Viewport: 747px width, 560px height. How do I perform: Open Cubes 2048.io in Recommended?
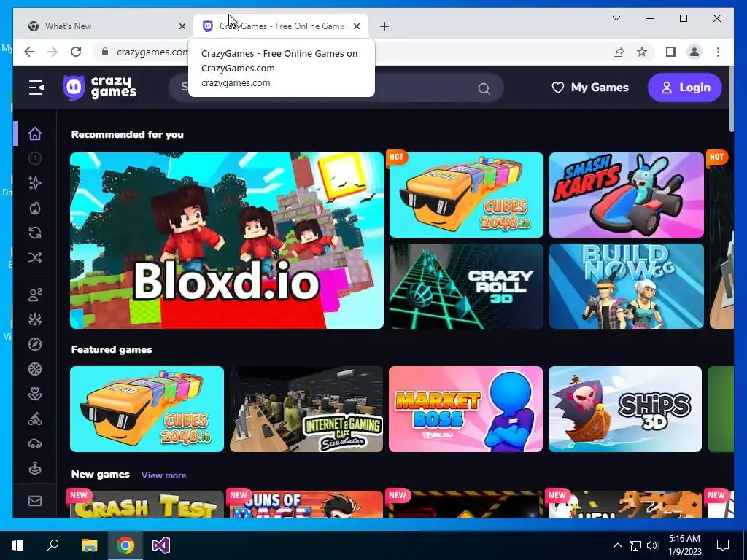[466, 195]
